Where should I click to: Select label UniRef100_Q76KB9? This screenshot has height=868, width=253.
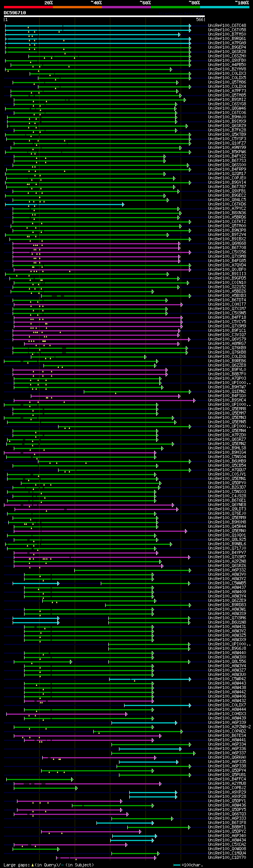[x=227, y=348]
